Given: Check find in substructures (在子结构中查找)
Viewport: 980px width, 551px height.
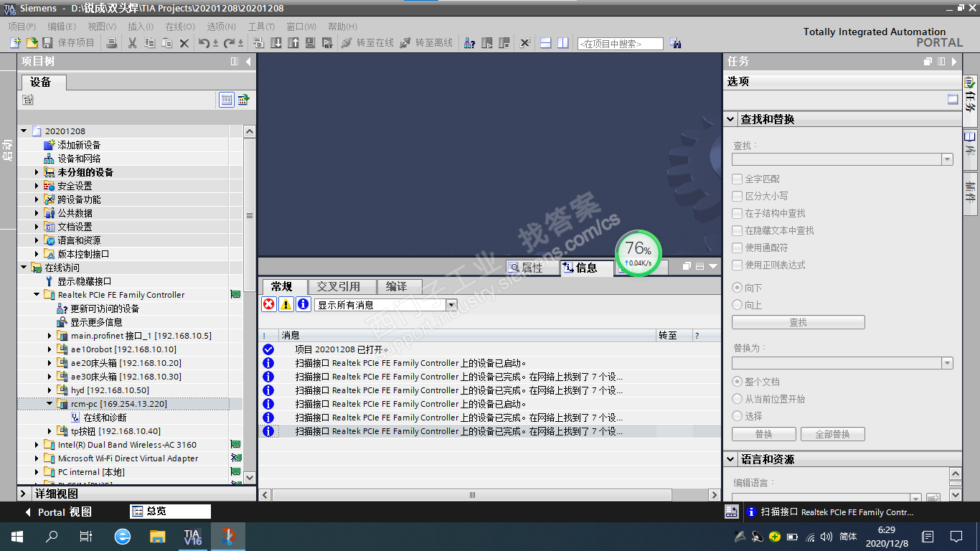Looking at the screenshot, I should [737, 213].
